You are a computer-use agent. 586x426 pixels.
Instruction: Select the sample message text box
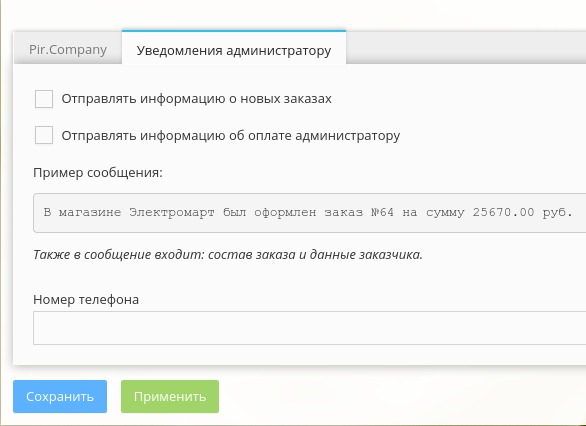(309, 213)
